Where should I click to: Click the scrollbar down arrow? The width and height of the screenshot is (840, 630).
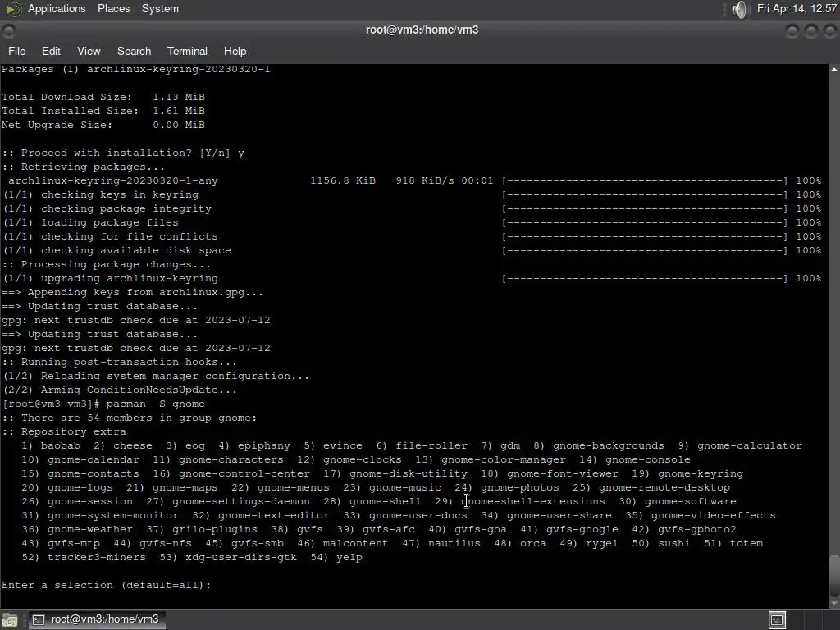834,605
